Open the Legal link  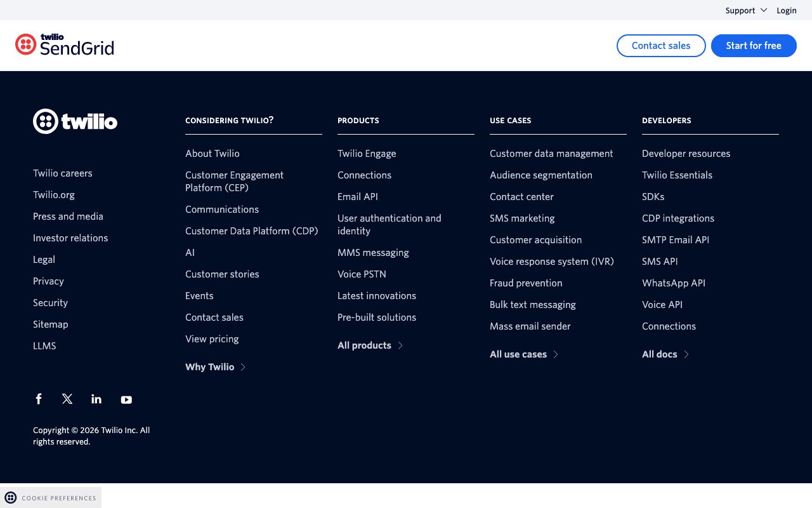pyautogui.click(x=44, y=260)
